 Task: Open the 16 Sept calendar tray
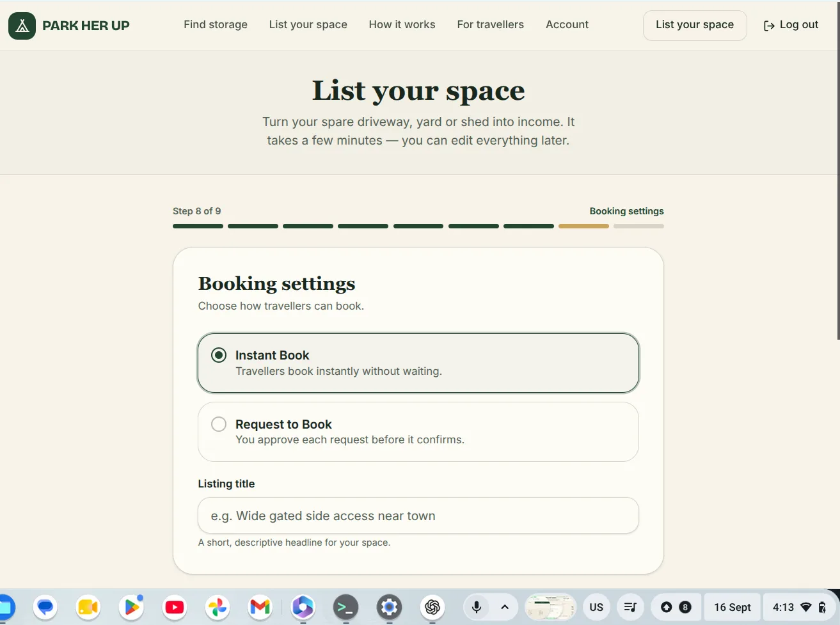coord(733,607)
